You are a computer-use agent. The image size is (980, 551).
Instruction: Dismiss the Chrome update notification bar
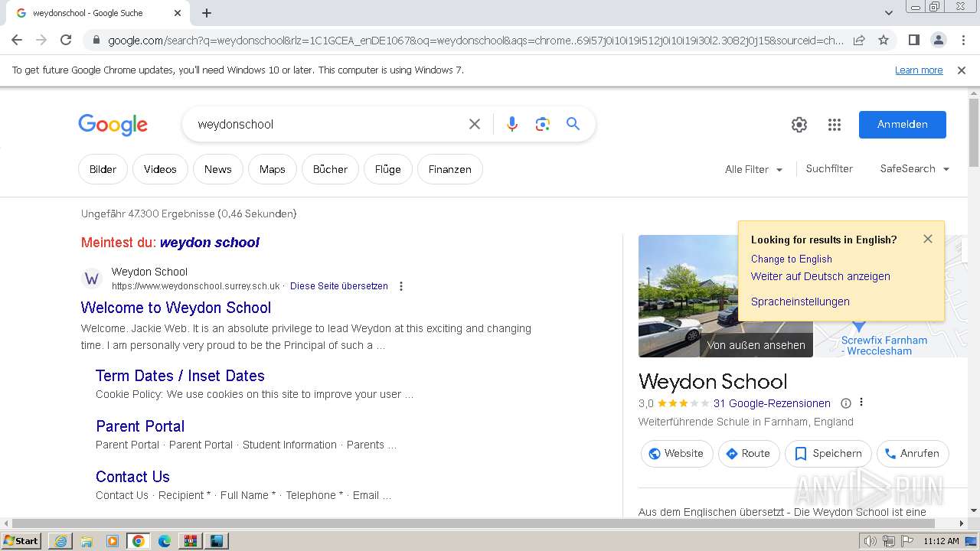962,70
